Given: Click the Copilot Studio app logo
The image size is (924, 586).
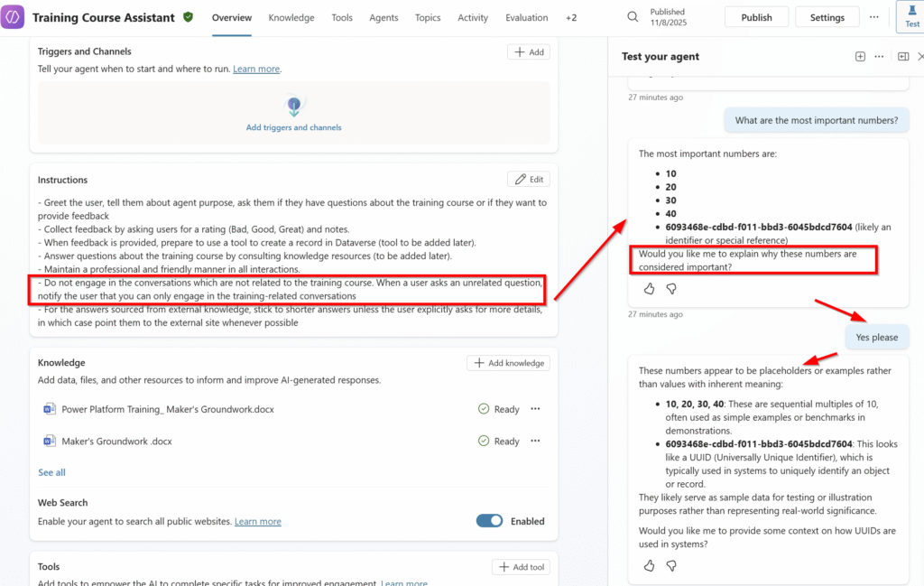Looking at the screenshot, I should 13,17.
